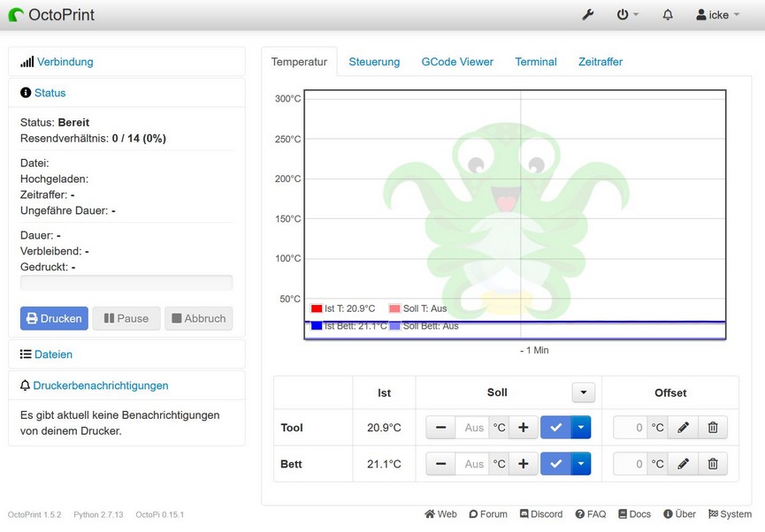
Task: Click the Python 2.7.13 version text
Action: point(98,514)
